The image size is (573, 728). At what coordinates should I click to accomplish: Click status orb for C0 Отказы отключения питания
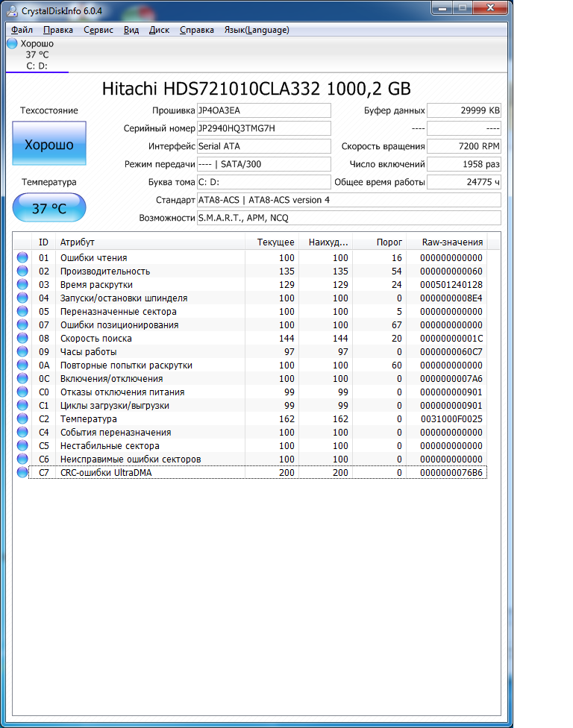[22, 392]
